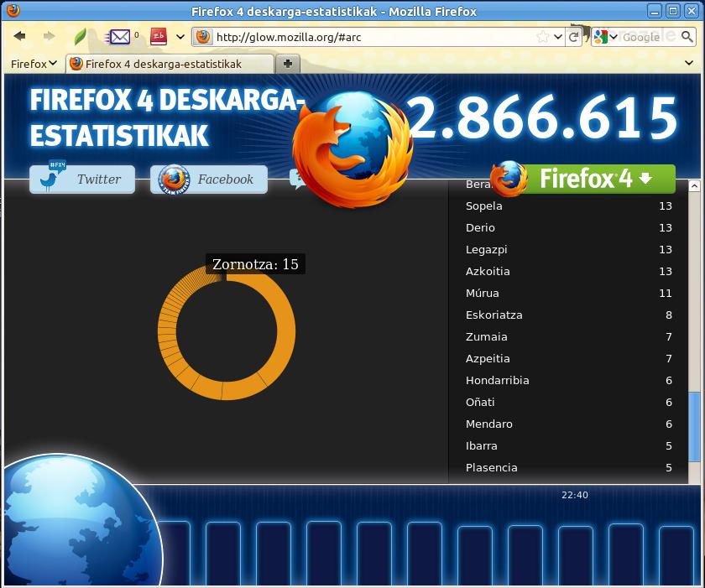Expand the dropdown next to the dictionary icon
This screenshot has width=705, height=588.
tap(180, 37)
